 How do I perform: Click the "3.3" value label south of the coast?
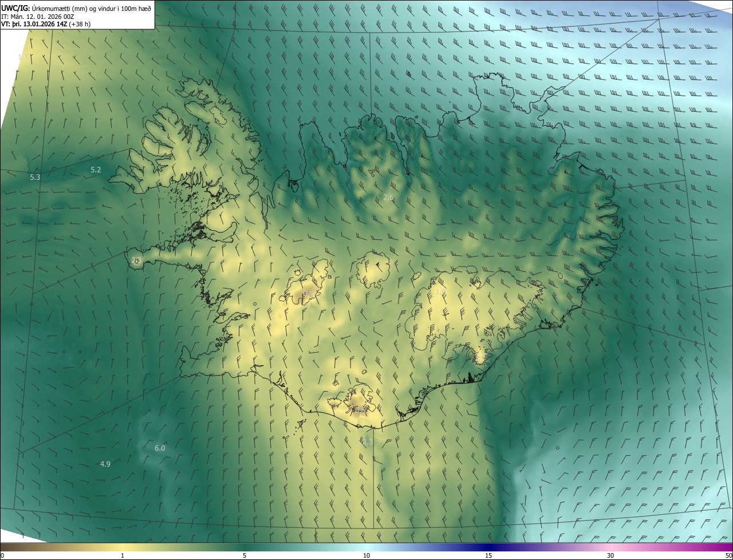pyautogui.click(x=368, y=442)
